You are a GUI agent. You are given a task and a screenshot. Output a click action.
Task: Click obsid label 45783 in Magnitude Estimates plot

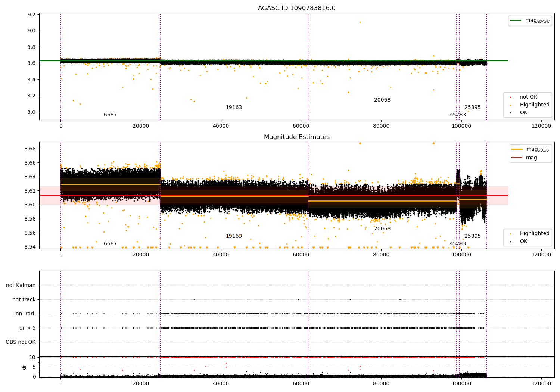pyautogui.click(x=458, y=244)
